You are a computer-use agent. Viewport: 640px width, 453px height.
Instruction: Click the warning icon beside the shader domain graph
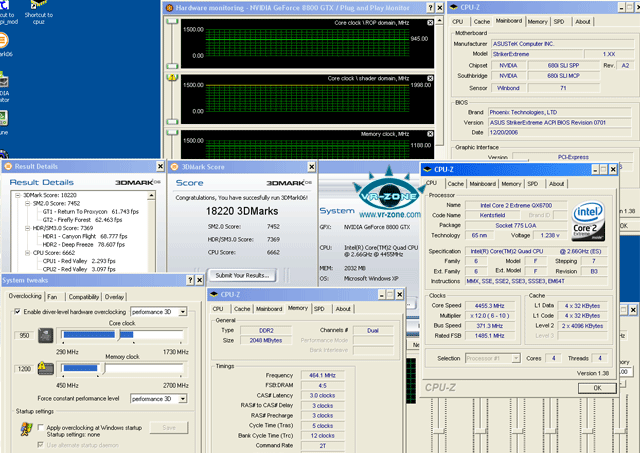click(172, 77)
